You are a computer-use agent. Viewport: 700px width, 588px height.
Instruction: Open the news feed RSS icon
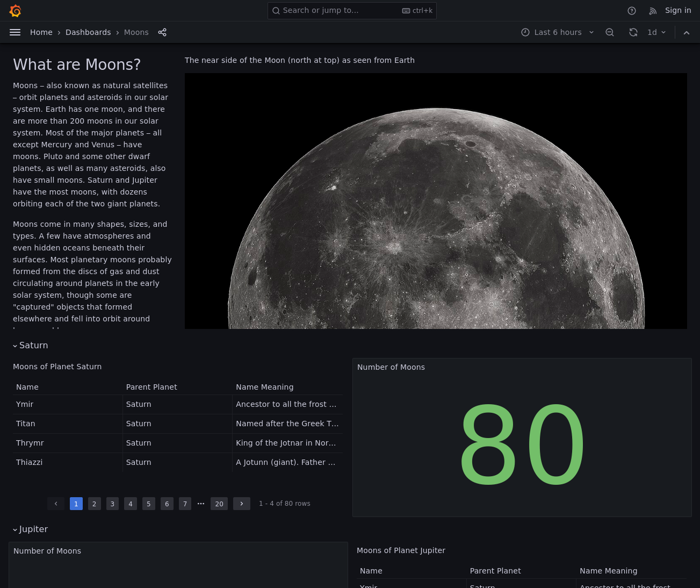pos(653,11)
